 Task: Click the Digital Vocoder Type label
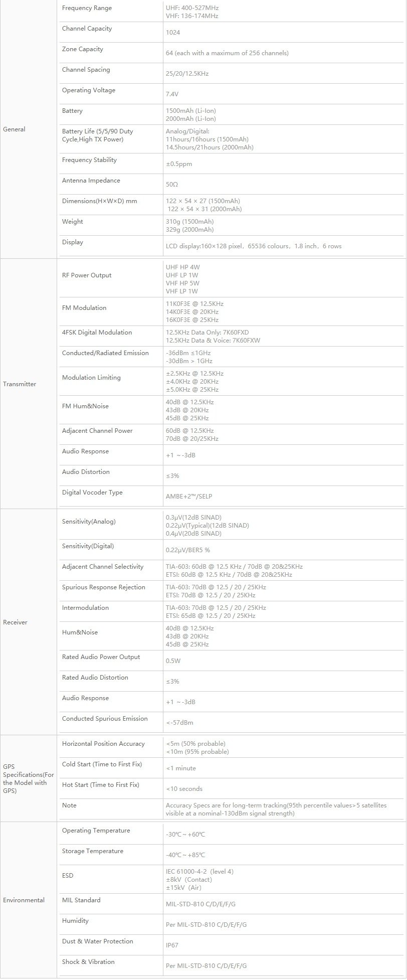coord(92,493)
